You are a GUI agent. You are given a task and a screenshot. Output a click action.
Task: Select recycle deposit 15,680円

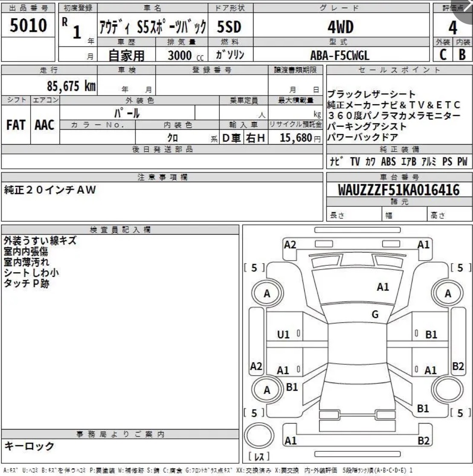300,138
